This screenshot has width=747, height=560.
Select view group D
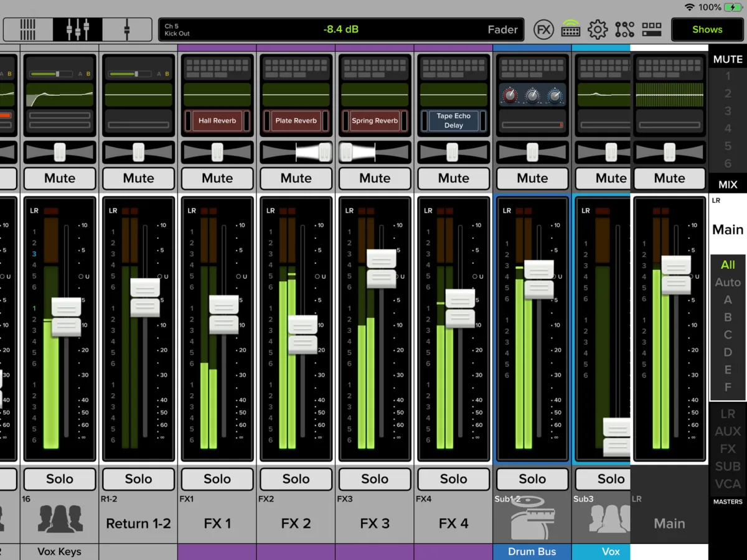point(728,352)
